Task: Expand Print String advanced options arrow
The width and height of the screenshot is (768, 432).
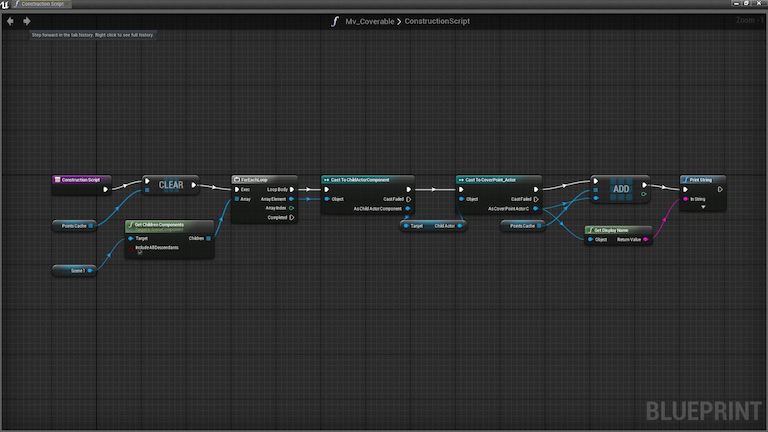Action: point(703,207)
